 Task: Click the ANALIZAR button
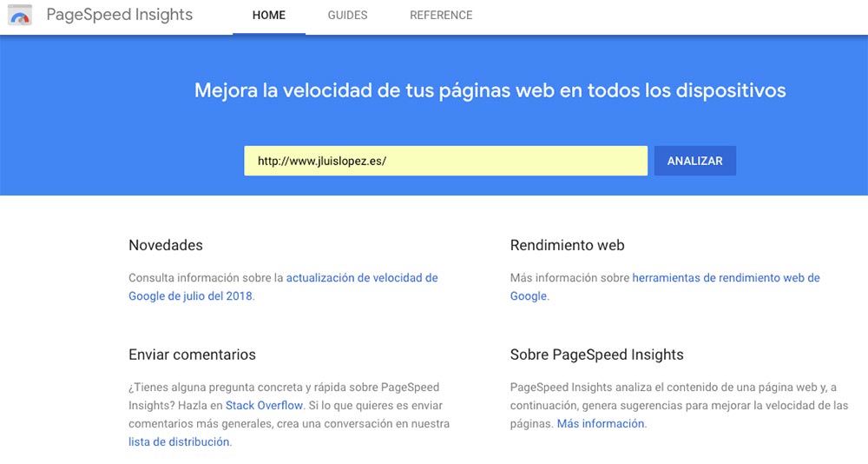coord(694,161)
